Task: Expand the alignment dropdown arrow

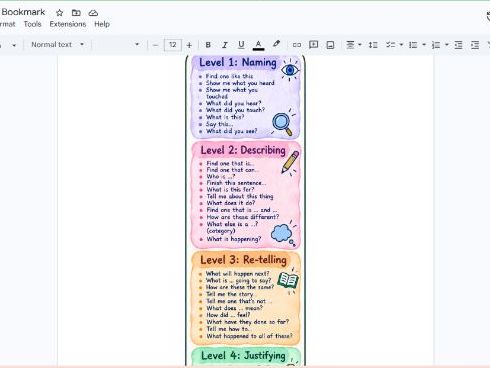Action: (x=360, y=44)
